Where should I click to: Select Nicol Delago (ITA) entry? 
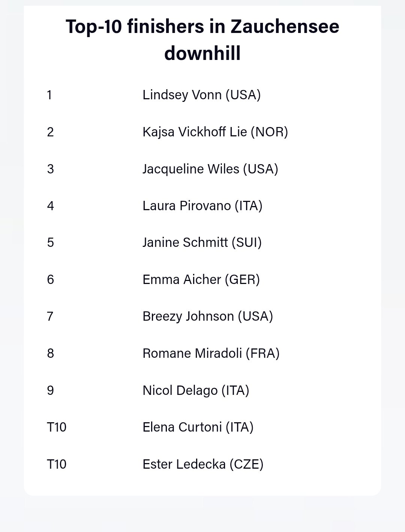196,390
